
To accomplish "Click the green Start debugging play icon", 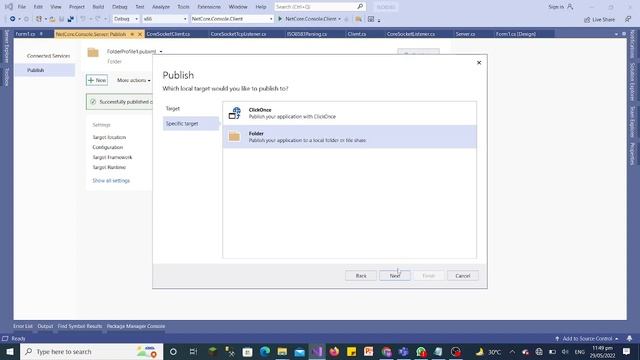I will [280, 19].
